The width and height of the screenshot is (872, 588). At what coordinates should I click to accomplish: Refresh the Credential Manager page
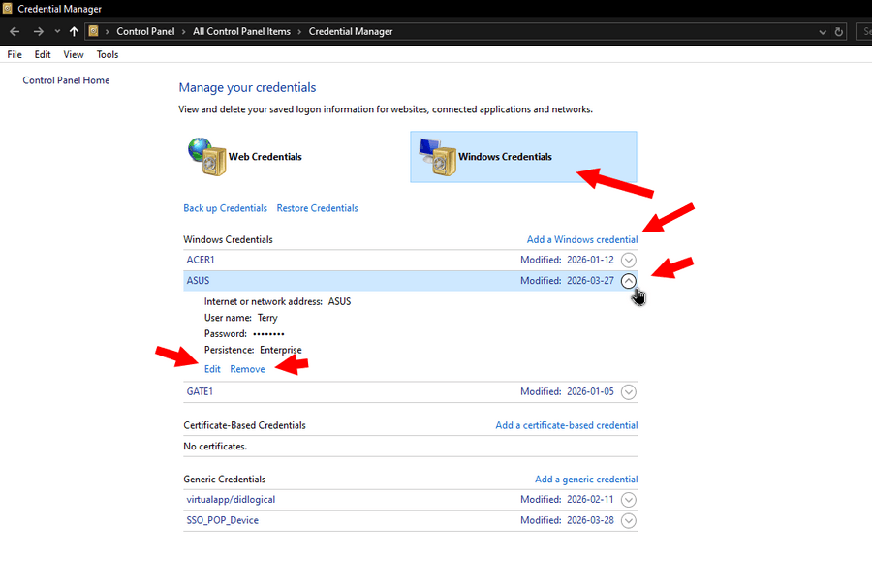(839, 31)
